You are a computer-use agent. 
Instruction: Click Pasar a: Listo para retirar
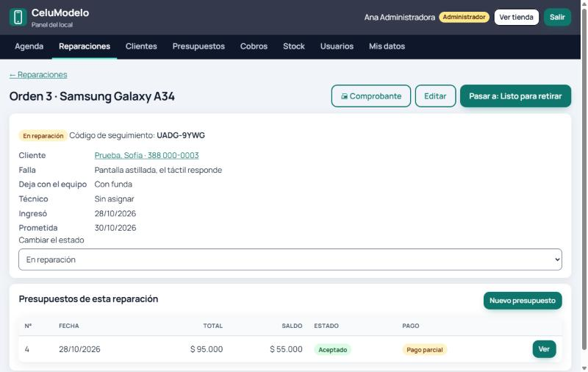click(x=515, y=96)
